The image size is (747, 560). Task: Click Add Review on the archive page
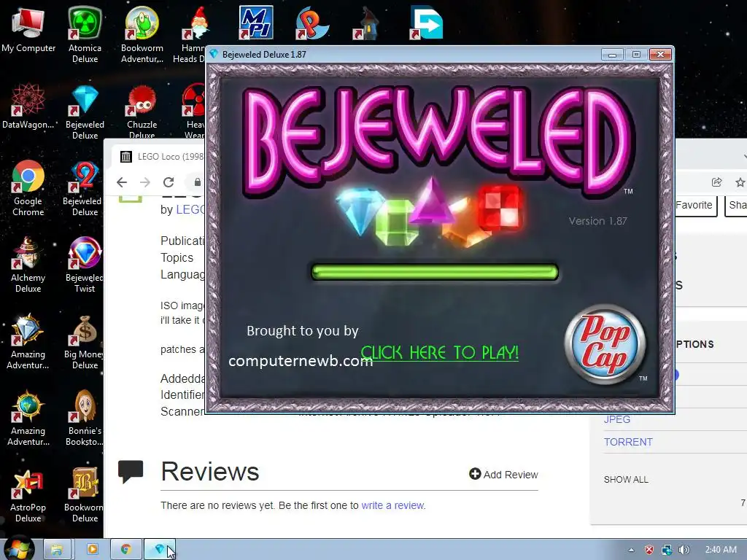tap(503, 474)
